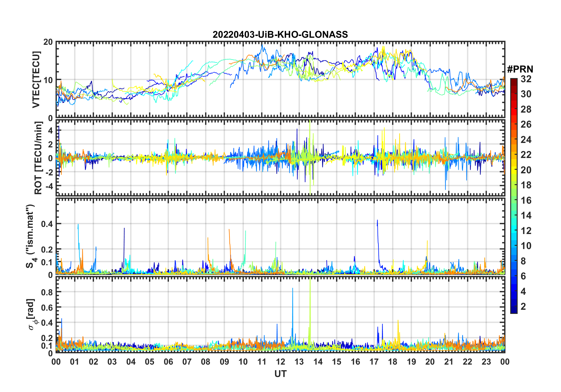This screenshot has width=561, height=392.
Task: Click the plot title "20220403-UiB-KHO-GLONASS"
Action: coord(280,35)
